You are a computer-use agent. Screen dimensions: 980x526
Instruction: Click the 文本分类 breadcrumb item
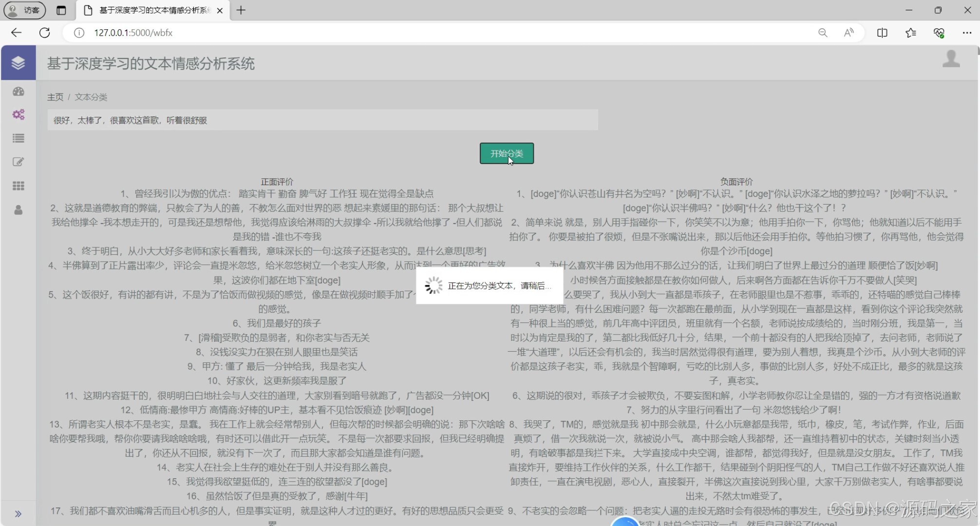[91, 97]
